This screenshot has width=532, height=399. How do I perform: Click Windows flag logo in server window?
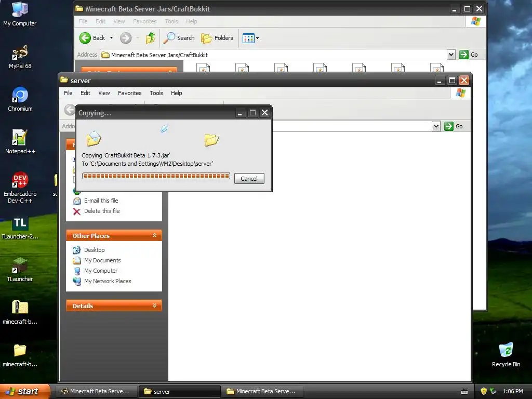point(461,92)
